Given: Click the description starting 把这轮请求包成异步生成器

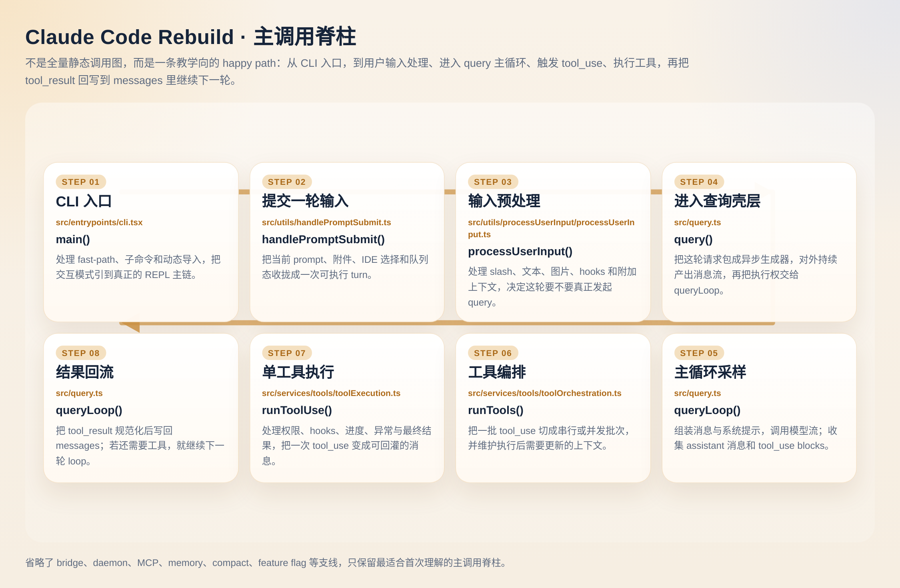Looking at the screenshot, I should point(756,275).
